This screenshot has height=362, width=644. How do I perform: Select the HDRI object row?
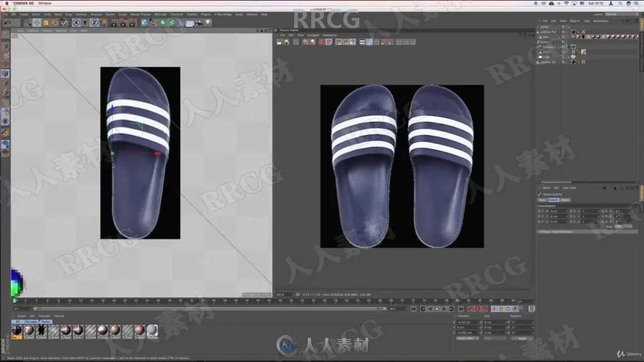pyautogui.click(x=546, y=57)
